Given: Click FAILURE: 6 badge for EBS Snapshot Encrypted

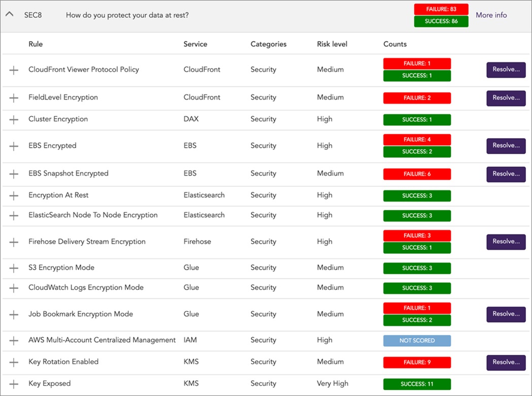Looking at the screenshot, I should point(417,174).
